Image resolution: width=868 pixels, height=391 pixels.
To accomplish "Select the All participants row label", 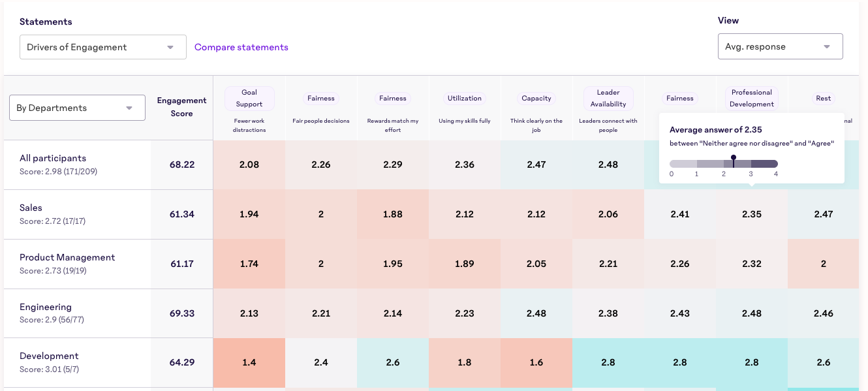I will [x=53, y=158].
